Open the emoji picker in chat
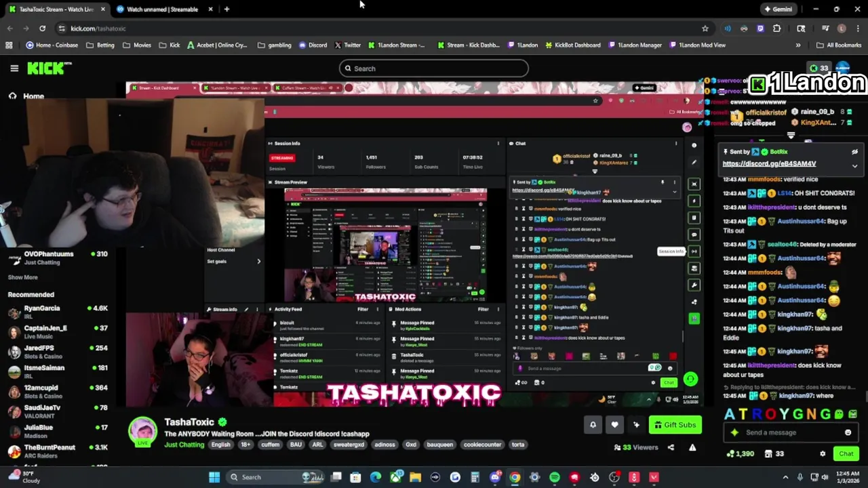Viewport: 868px width, 488px height. pyautogui.click(x=848, y=432)
